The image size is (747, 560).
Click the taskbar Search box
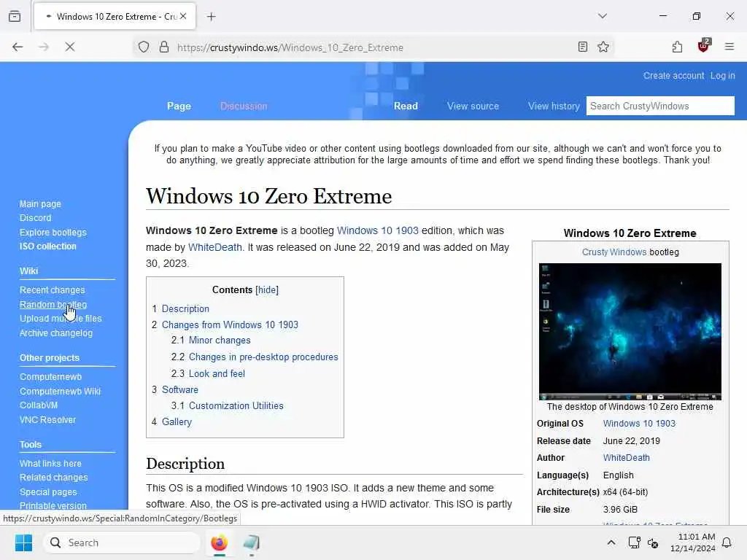pyautogui.click(x=122, y=542)
